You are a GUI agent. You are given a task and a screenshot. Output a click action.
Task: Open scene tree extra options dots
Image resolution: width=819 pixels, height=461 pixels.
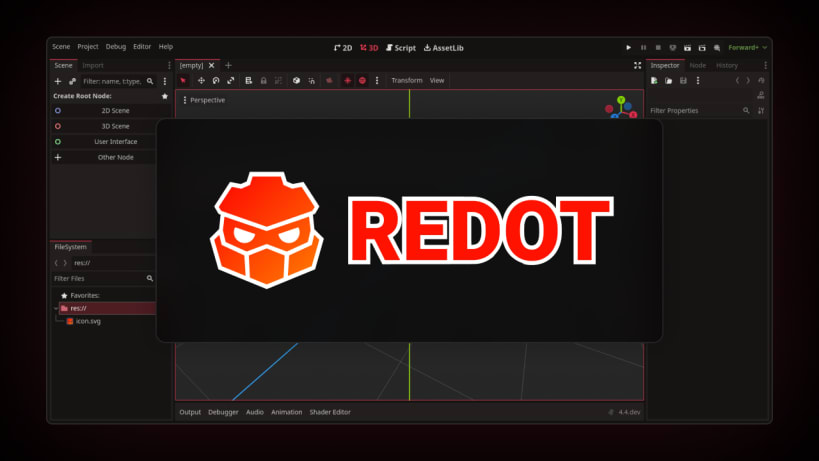tap(165, 81)
